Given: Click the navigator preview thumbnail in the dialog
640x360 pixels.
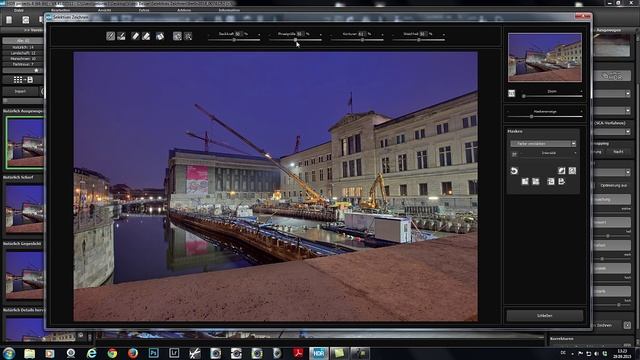Looking at the screenshot, I should (x=545, y=58).
